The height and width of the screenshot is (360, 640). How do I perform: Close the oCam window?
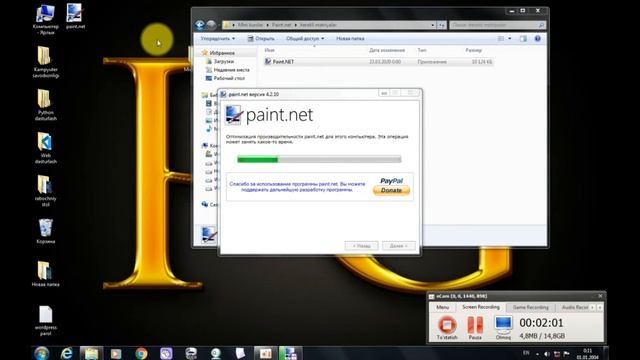click(x=600, y=296)
